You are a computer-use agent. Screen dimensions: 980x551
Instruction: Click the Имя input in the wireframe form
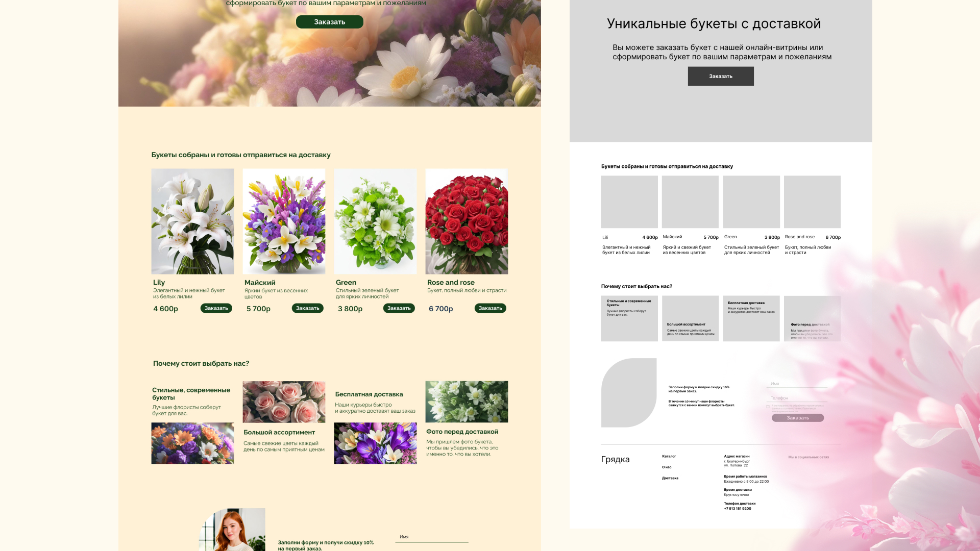797,384
